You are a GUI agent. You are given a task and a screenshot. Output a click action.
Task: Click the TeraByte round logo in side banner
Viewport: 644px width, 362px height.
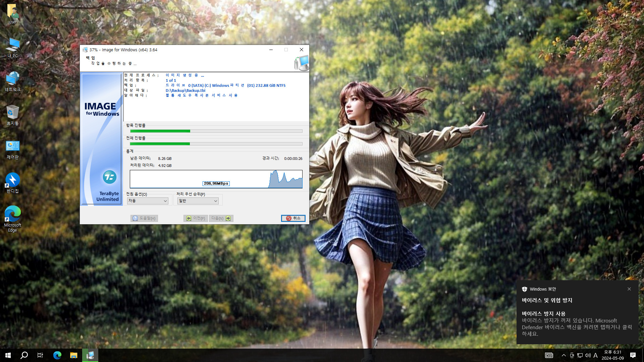[110, 177]
